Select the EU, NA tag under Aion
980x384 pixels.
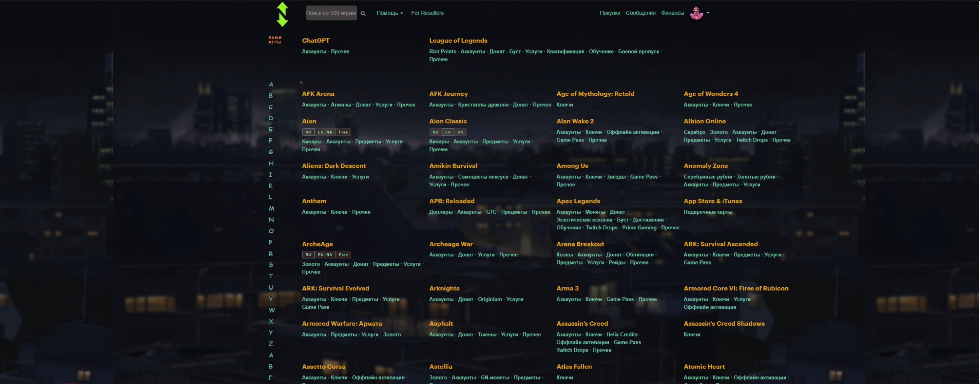tap(325, 132)
